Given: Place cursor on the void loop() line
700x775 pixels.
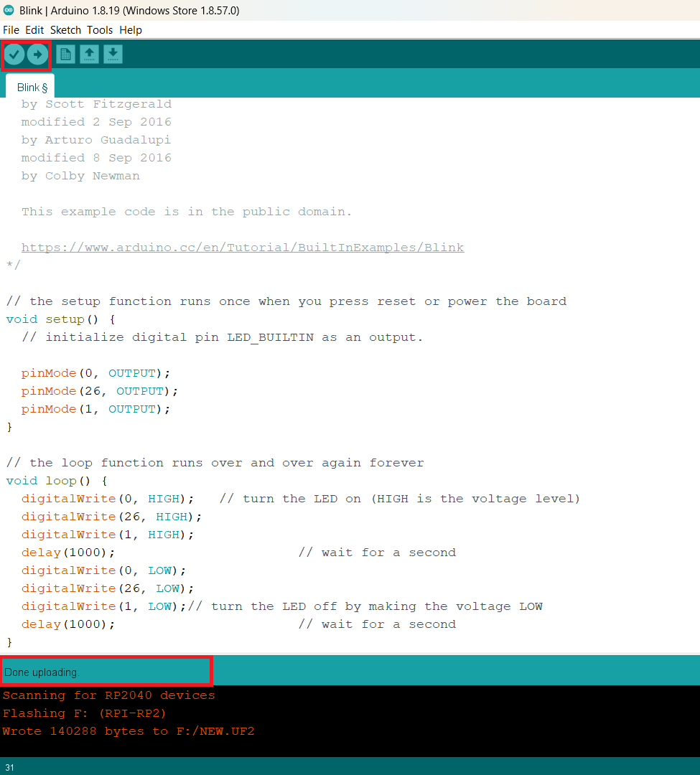Looking at the screenshot, I should tap(56, 481).
